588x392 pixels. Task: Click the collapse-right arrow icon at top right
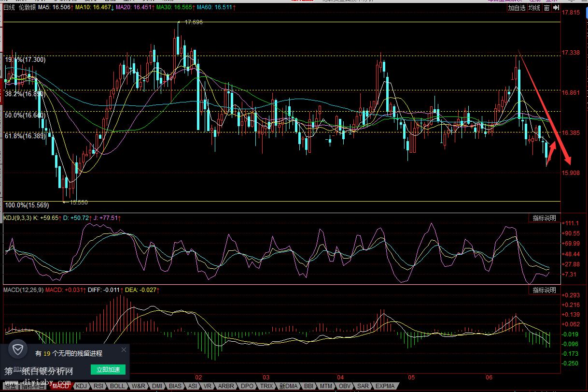(556, 8)
